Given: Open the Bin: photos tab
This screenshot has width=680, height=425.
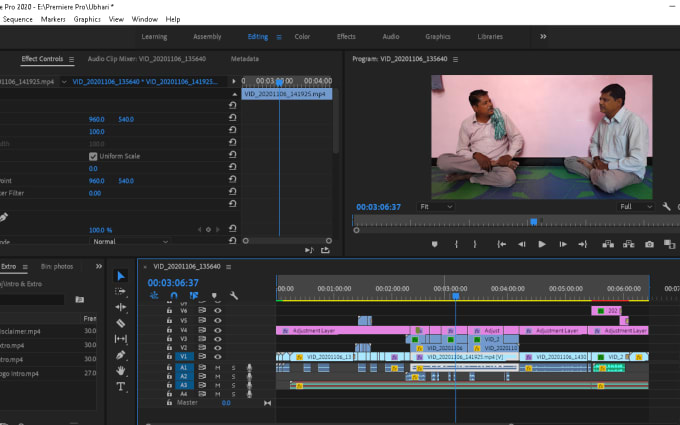Looking at the screenshot, I should [x=57, y=266].
